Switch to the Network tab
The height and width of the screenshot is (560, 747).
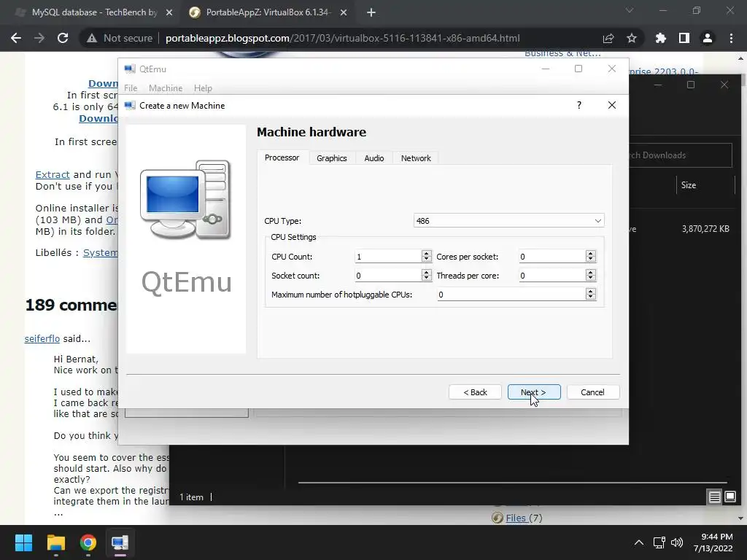click(415, 158)
